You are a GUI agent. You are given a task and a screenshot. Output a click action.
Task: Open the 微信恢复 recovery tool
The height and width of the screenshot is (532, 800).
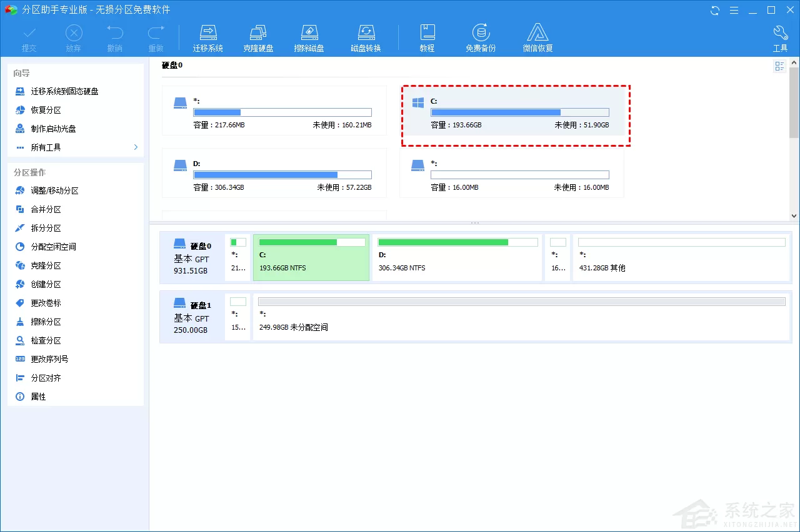(537, 38)
